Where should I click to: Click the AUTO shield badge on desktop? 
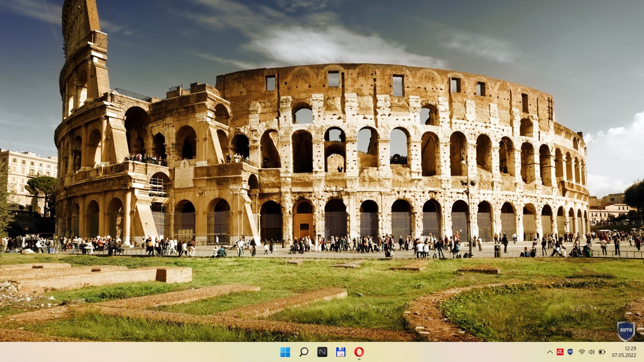tap(626, 330)
